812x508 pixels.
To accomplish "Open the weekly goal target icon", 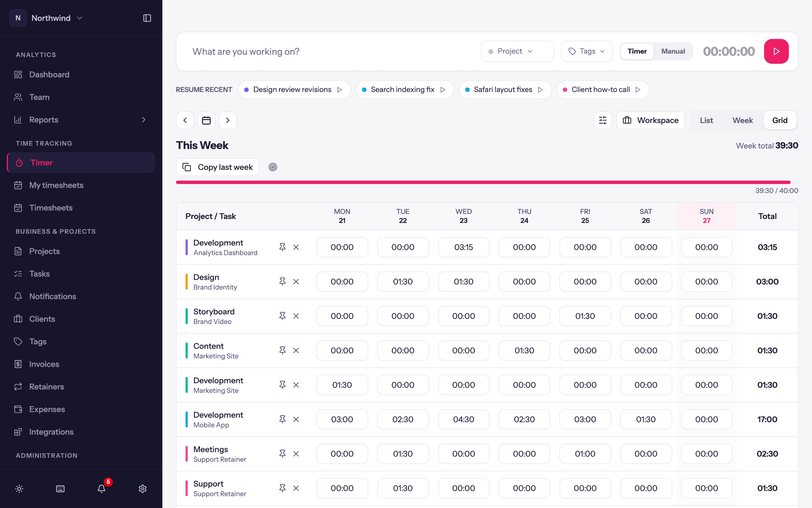I will [x=273, y=167].
